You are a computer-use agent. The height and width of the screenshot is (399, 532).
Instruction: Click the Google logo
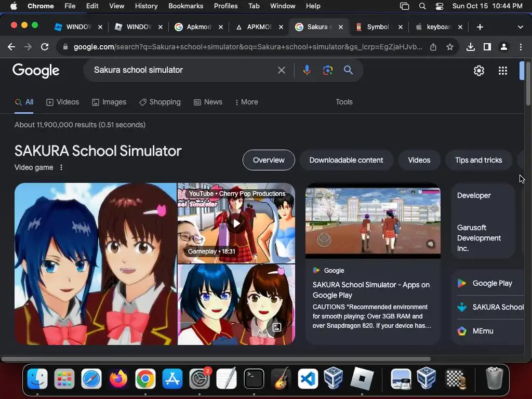pyautogui.click(x=36, y=71)
